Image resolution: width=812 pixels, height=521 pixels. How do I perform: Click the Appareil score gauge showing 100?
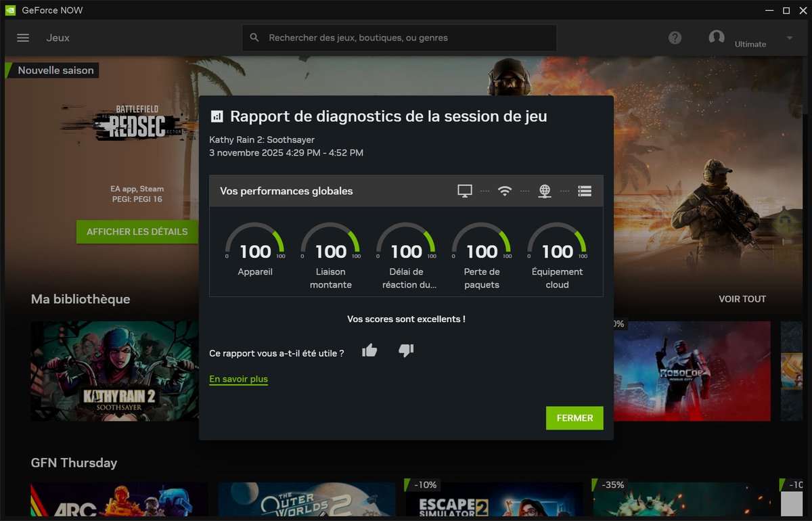254,251
